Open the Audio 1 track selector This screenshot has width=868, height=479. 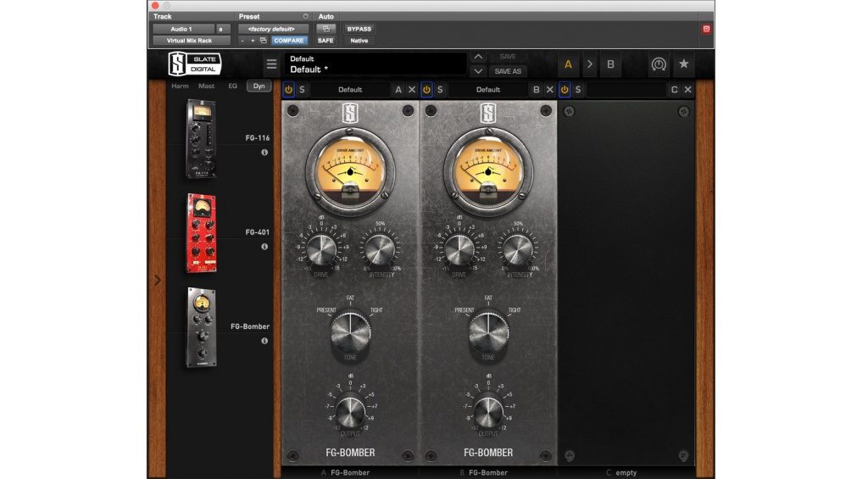click(x=183, y=29)
